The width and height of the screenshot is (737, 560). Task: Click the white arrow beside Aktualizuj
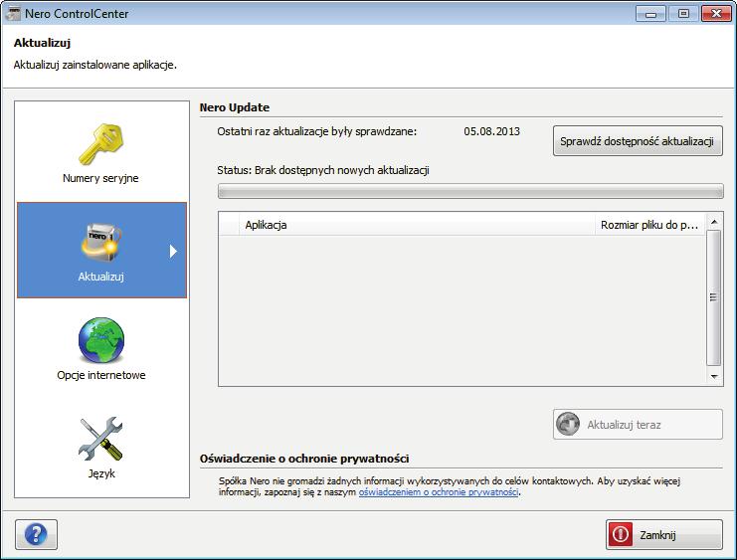pos(173,252)
